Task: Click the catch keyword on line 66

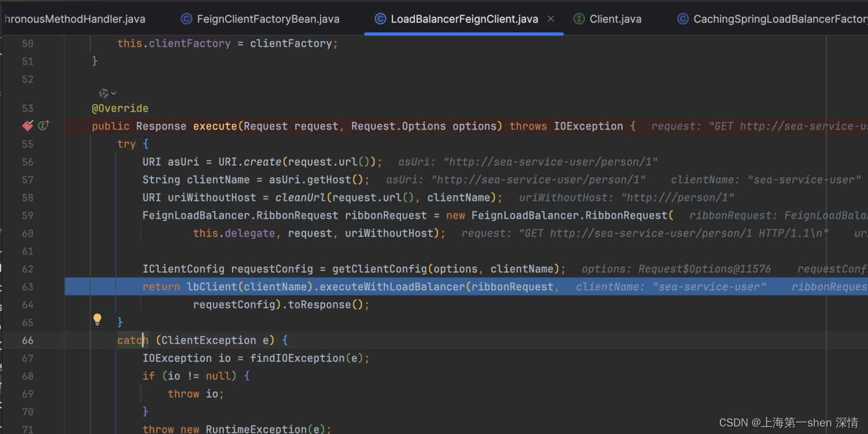Action: point(133,340)
